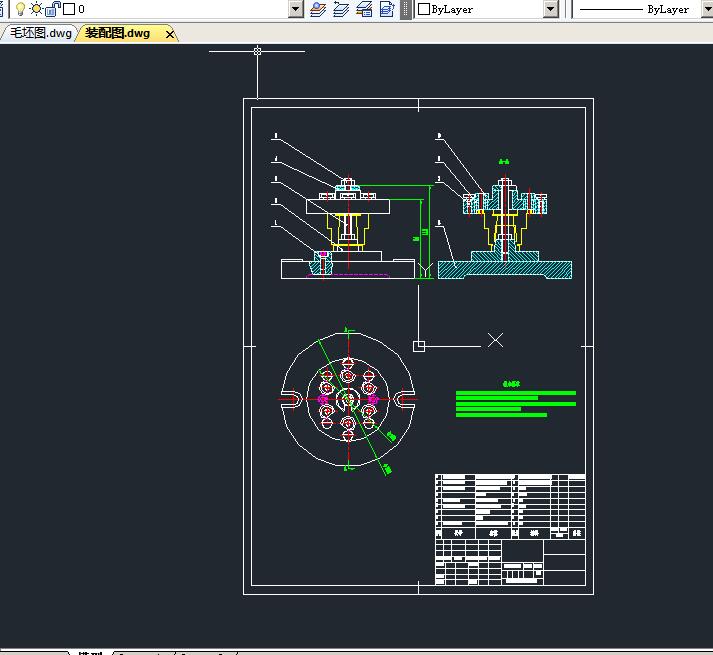The width and height of the screenshot is (713, 655).
Task: Click the Layer Previous icon
Action: coord(341,9)
